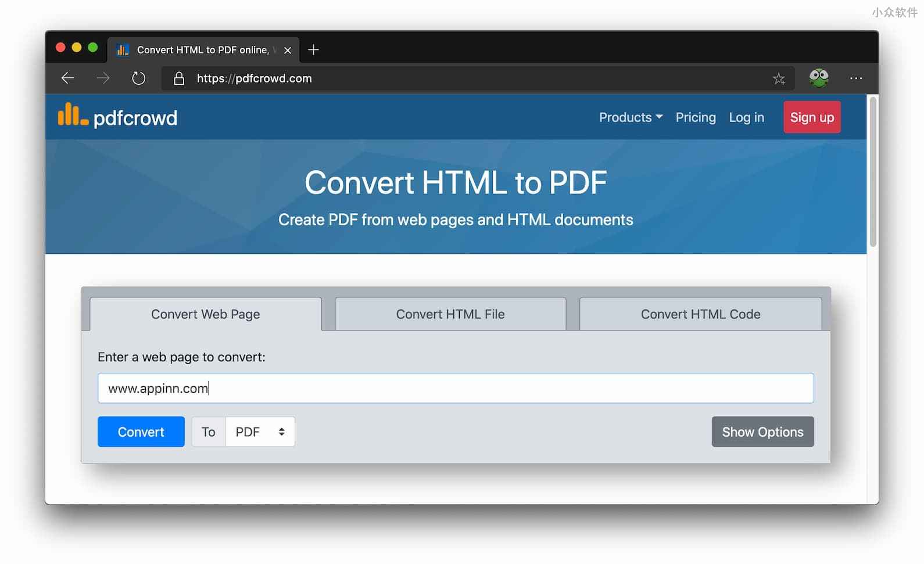Click the 'Enter a web page to convert:' label
The width and height of the screenshot is (924, 564).
181,357
